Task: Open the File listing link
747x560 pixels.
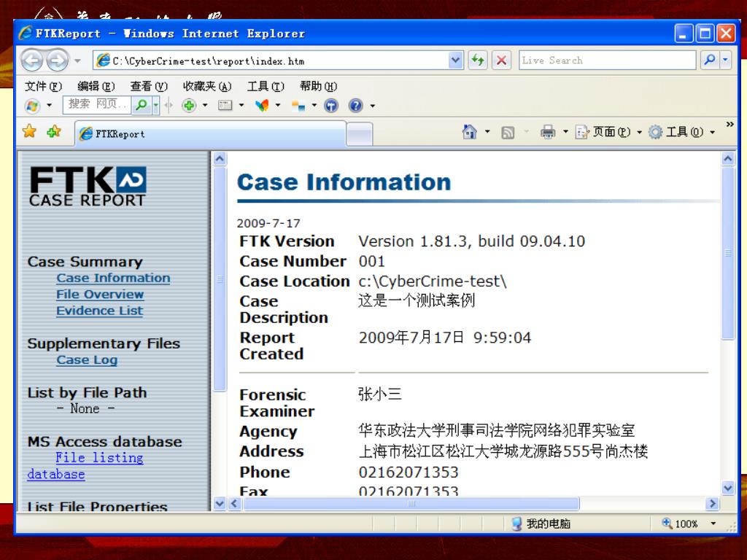Action: click(x=99, y=458)
